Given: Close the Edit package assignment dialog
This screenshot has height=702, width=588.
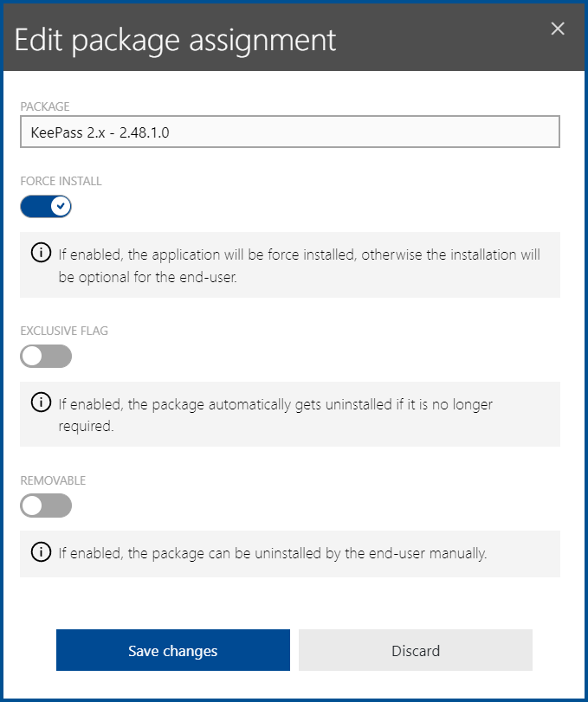Looking at the screenshot, I should [558, 29].
